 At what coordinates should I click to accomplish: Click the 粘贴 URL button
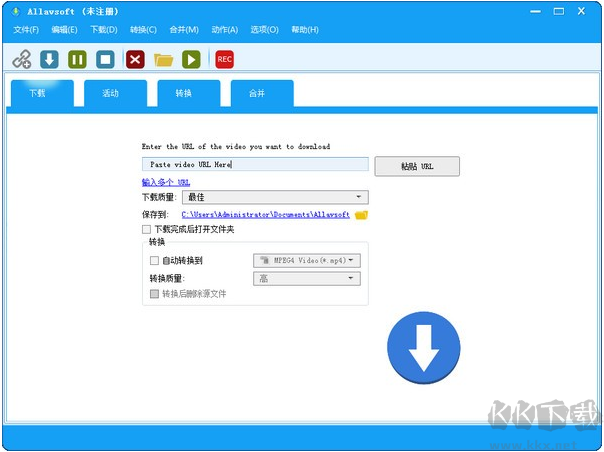(x=417, y=166)
